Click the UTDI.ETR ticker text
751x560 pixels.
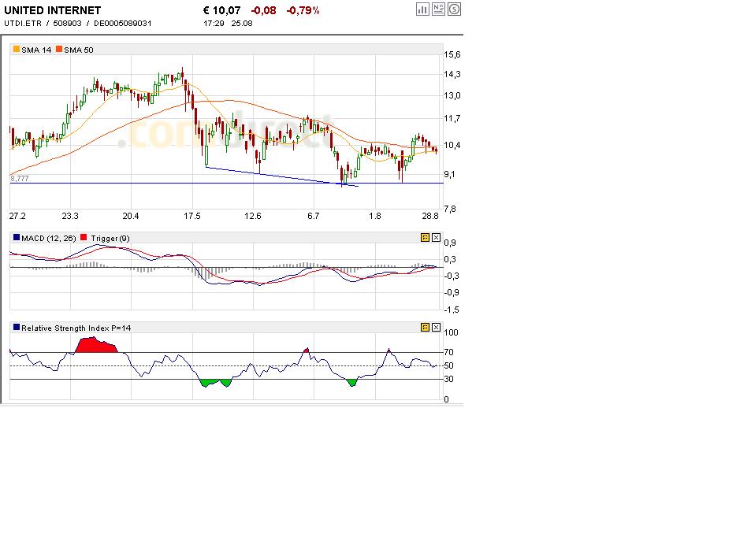click(23, 23)
